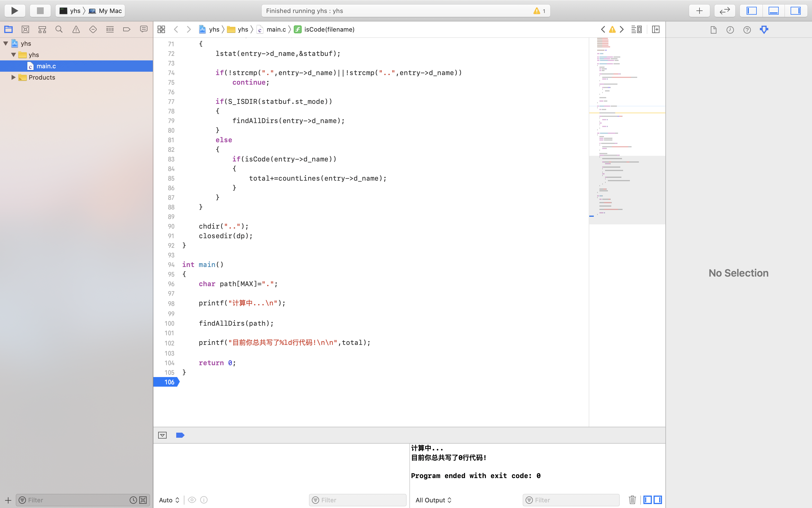Hide the debug area with disclosure button
812x508 pixels.
(162, 435)
